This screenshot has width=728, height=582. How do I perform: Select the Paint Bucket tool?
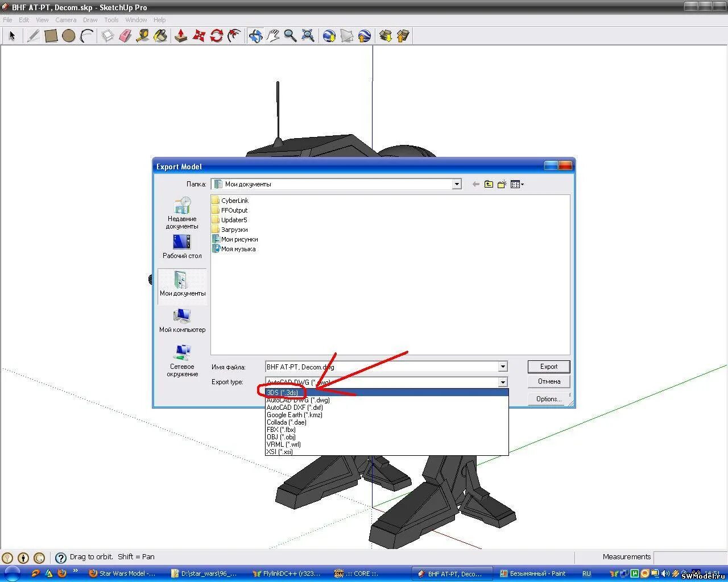(160, 36)
